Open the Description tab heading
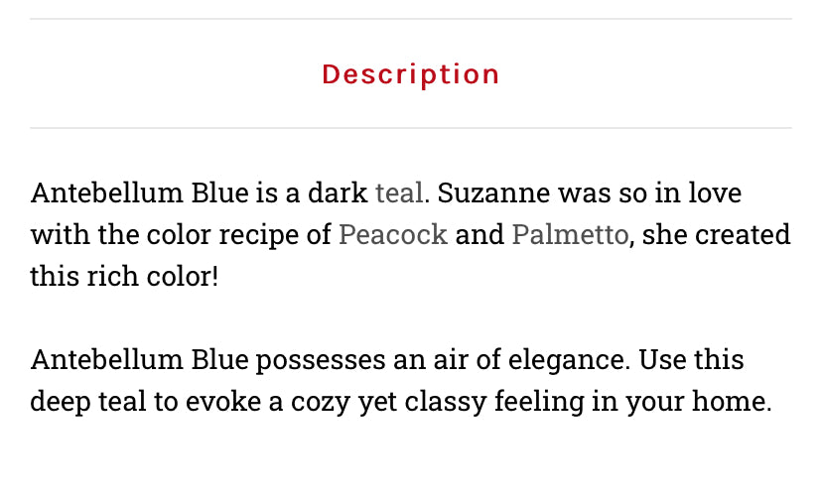Image resolution: width=822 pixels, height=504 pixels. pyautogui.click(x=410, y=74)
